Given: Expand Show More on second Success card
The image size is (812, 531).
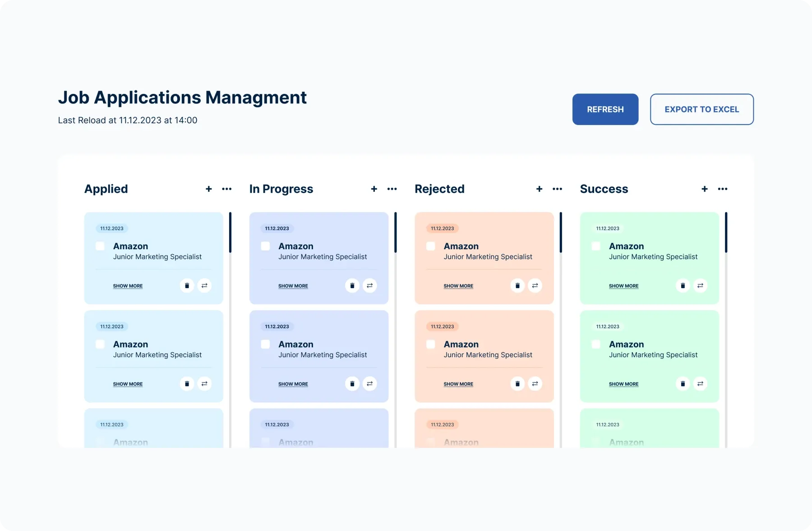Looking at the screenshot, I should coord(623,384).
